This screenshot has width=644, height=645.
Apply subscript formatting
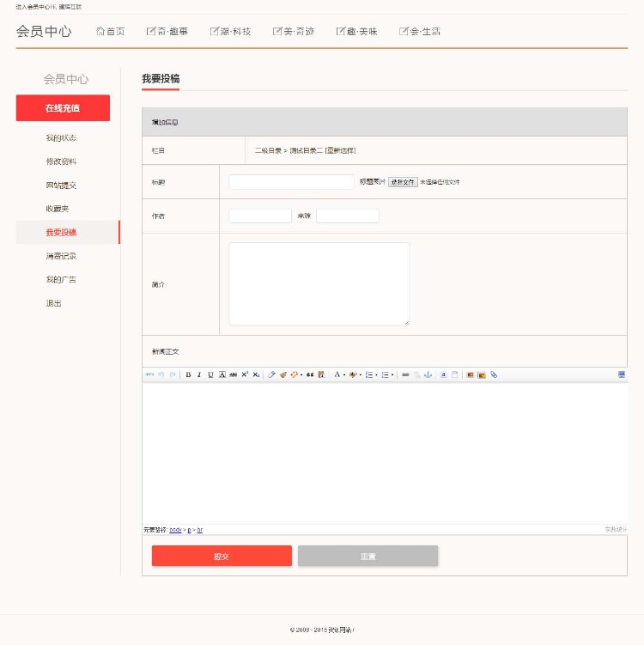(256, 374)
